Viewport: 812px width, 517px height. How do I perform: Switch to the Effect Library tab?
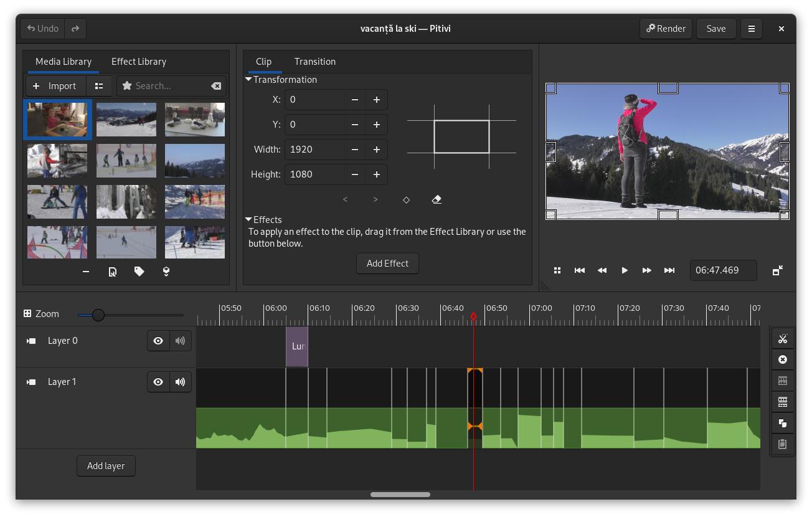point(138,62)
